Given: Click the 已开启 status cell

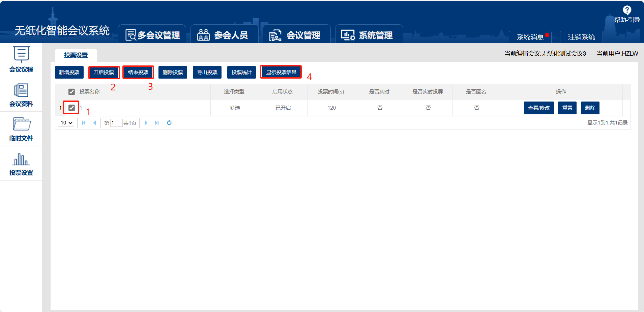Looking at the screenshot, I should point(283,108).
